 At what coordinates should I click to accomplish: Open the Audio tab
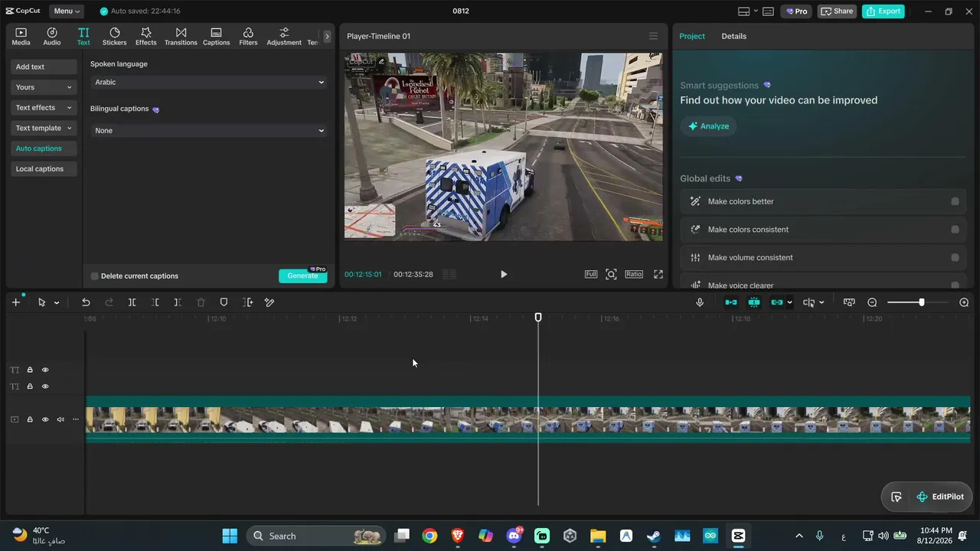point(52,36)
